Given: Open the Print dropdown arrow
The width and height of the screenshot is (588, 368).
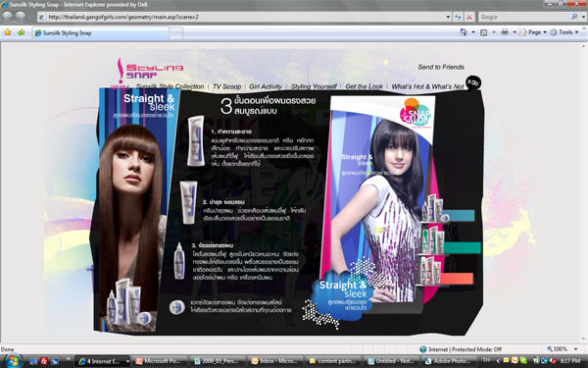Looking at the screenshot, I should pyautogui.click(x=514, y=32).
